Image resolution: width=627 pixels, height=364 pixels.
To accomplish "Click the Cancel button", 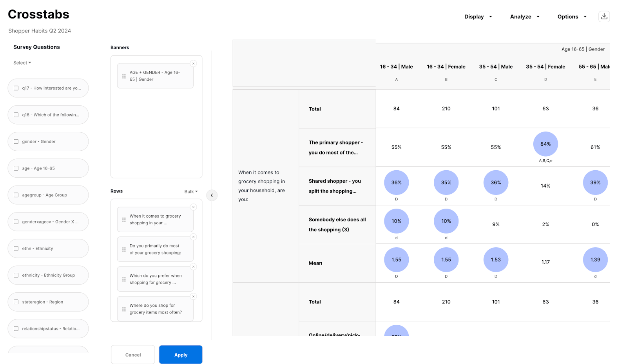I will click(133, 355).
